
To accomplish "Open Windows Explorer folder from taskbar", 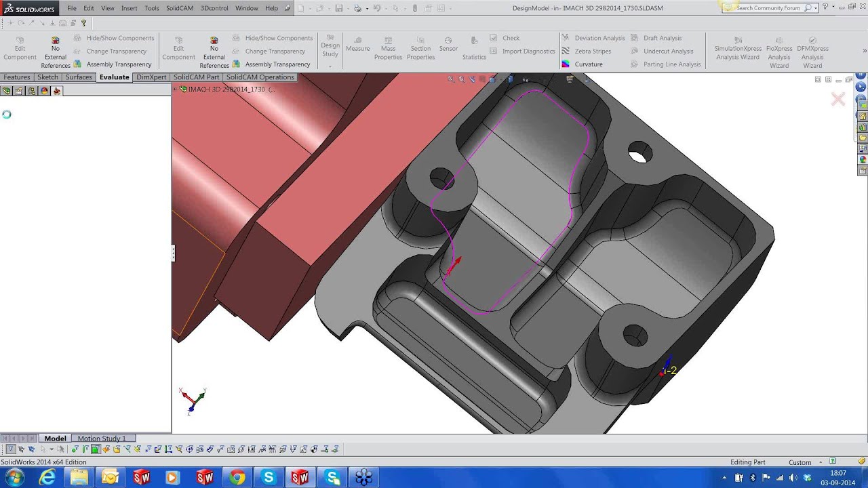I will pyautogui.click(x=79, y=478).
